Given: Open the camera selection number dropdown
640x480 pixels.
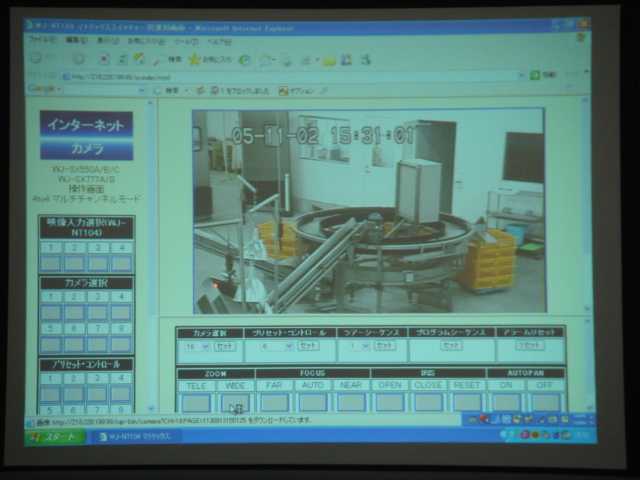Looking at the screenshot, I should 194,346.
